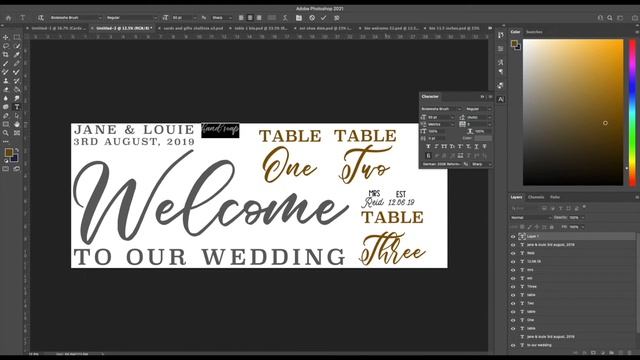Click the foreground color swatch in toolbar

9,153
